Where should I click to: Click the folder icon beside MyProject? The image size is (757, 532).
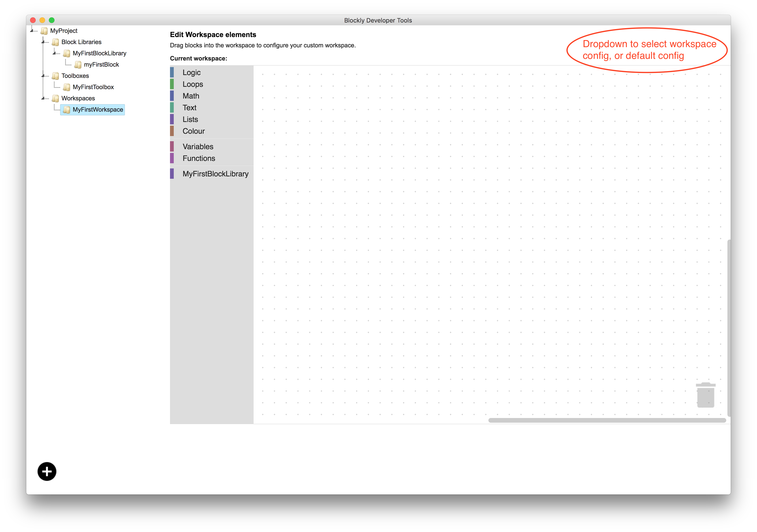(44, 31)
